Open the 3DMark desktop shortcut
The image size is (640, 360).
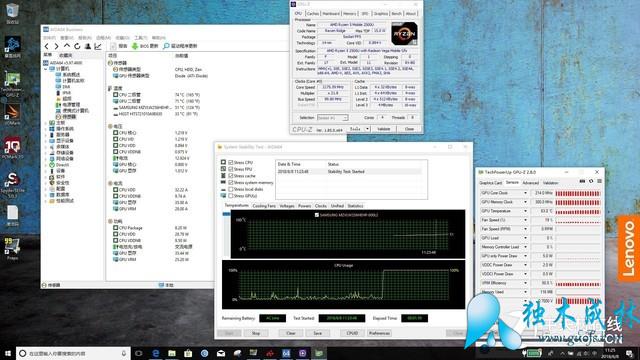pyautogui.click(x=12, y=113)
